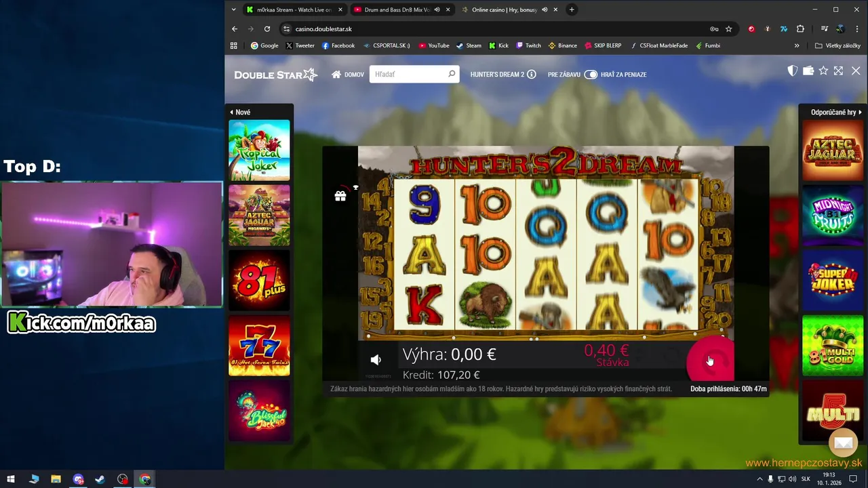Click the red spin button in the slot game
Image resolution: width=868 pixels, height=488 pixels.
(710, 361)
